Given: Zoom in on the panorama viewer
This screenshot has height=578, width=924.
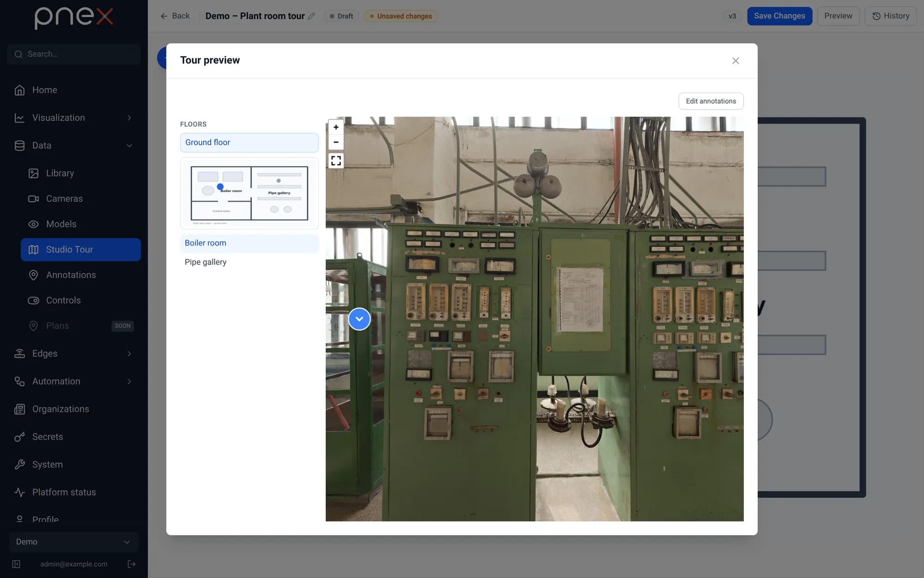Looking at the screenshot, I should 336,127.
